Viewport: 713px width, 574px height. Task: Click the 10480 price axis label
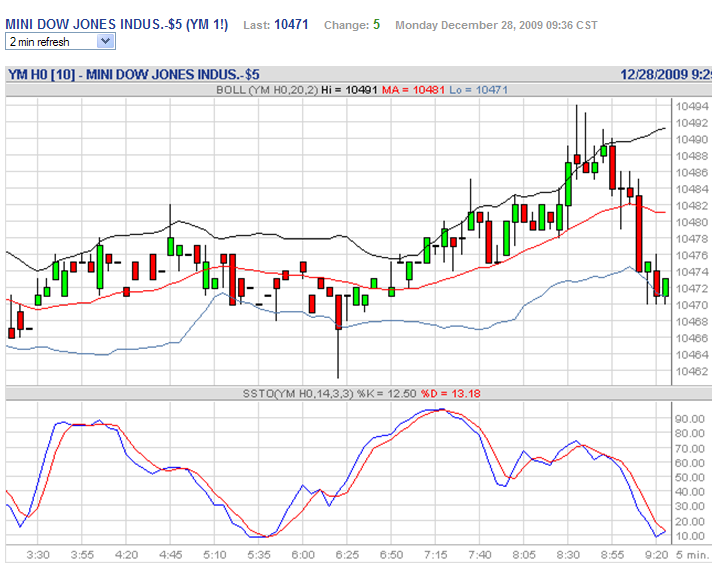pos(692,222)
